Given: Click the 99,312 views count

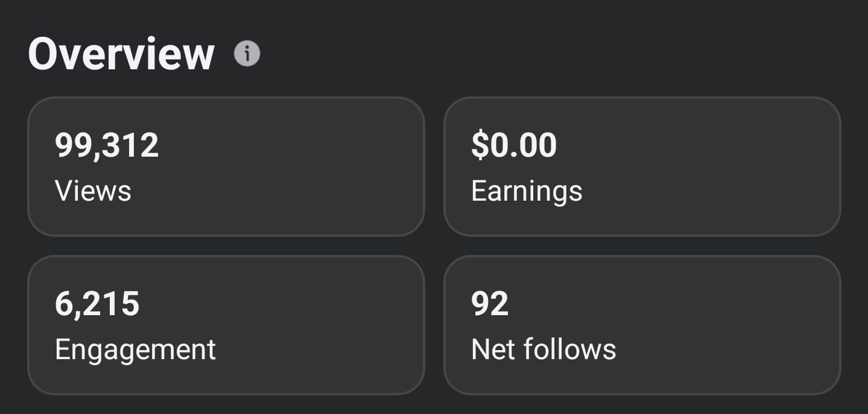Looking at the screenshot, I should coord(107,146).
